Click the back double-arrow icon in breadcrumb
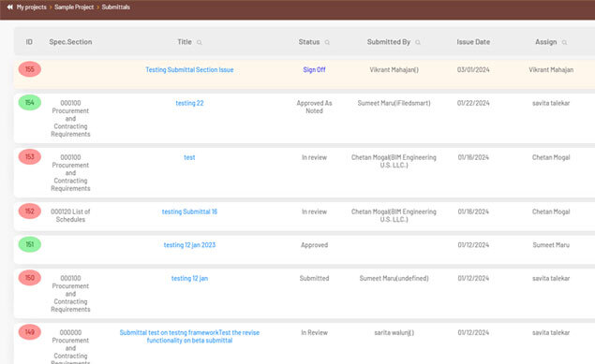 tap(10, 7)
